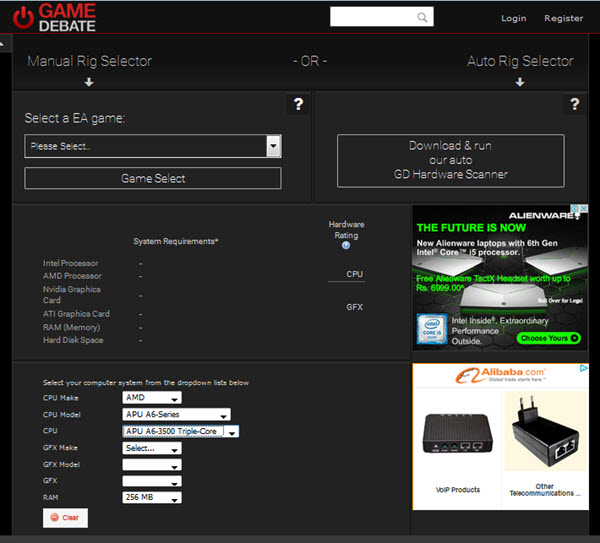The image size is (600, 543).
Task: Click the search magnifier icon
Action: [x=422, y=17]
